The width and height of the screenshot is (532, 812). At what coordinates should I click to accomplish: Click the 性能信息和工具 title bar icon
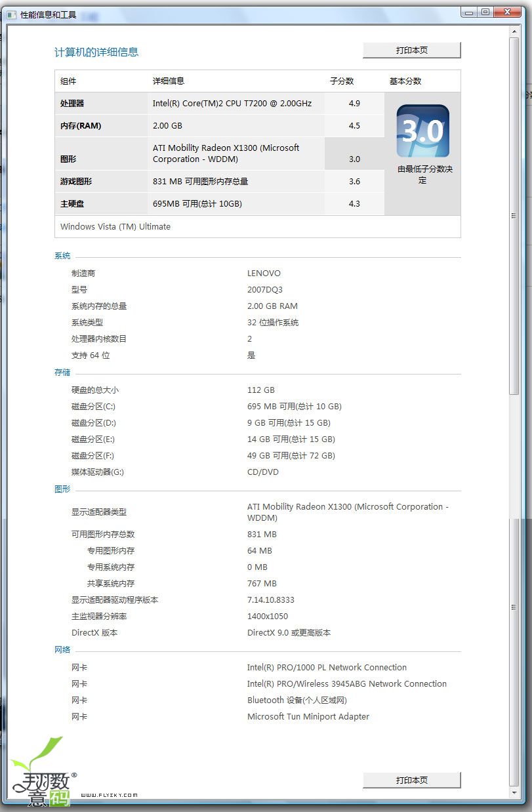[x=12, y=14]
